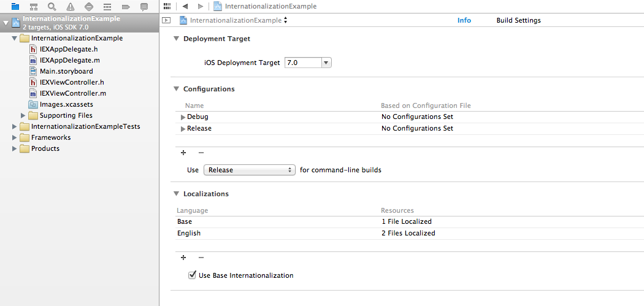Switch to the Info tab

pos(464,20)
